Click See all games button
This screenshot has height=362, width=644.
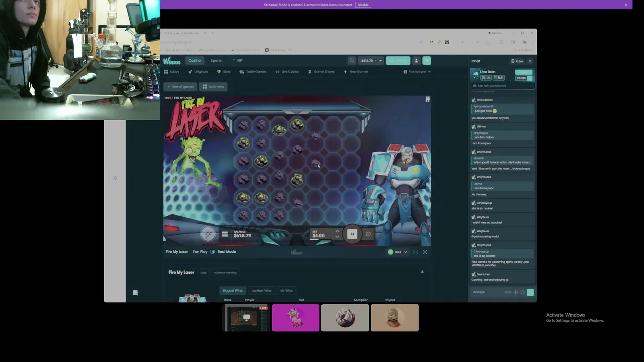pyautogui.click(x=180, y=87)
